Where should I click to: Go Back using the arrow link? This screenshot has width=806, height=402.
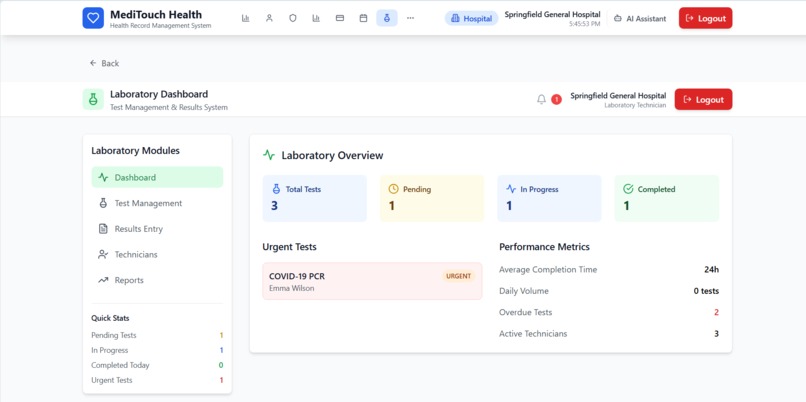click(104, 63)
